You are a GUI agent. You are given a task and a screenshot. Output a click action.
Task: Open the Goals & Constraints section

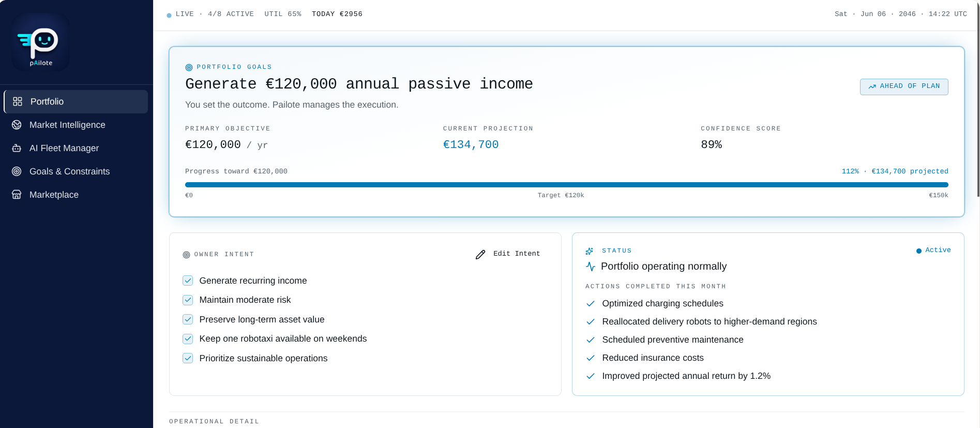(76, 171)
